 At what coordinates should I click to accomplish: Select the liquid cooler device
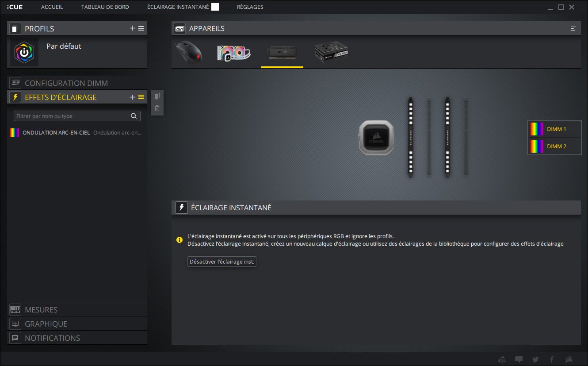pos(234,53)
